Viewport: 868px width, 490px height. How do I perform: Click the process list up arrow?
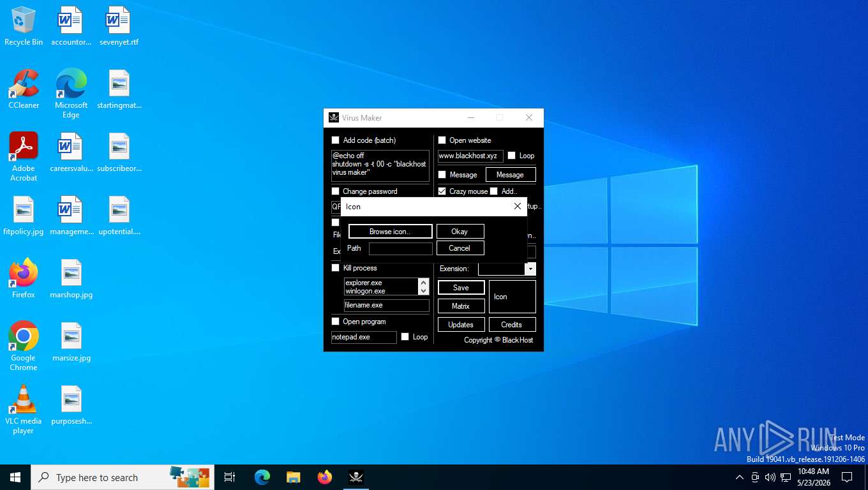coord(423,282)
